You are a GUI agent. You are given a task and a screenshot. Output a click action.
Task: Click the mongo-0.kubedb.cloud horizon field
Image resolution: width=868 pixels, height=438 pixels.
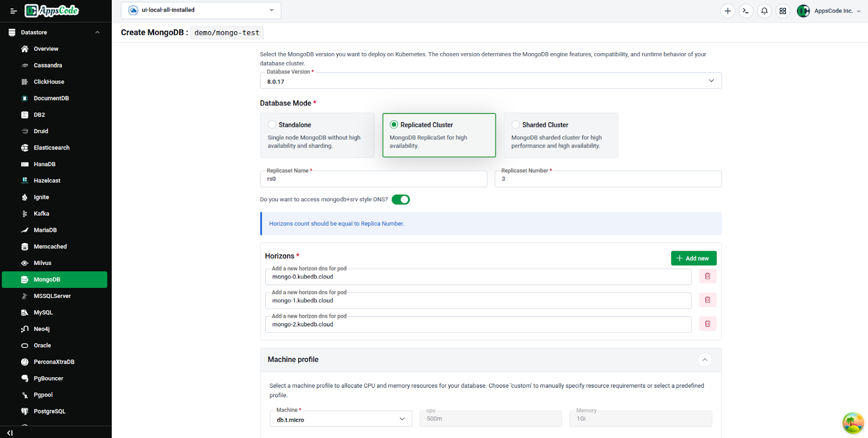point(478,277)
